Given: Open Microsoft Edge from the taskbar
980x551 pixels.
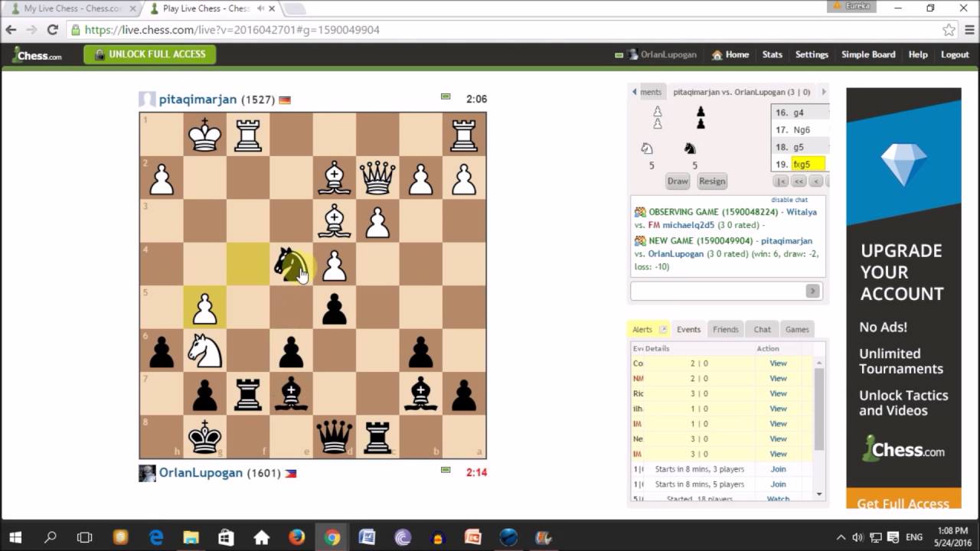Looking at the screenshot, I should click(x=156, y=537).
